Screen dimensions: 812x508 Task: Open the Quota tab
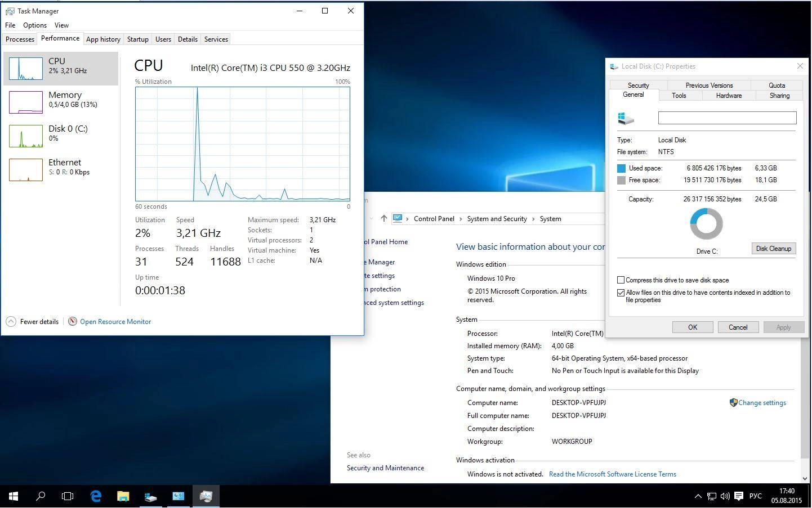(x=777, y=86)
